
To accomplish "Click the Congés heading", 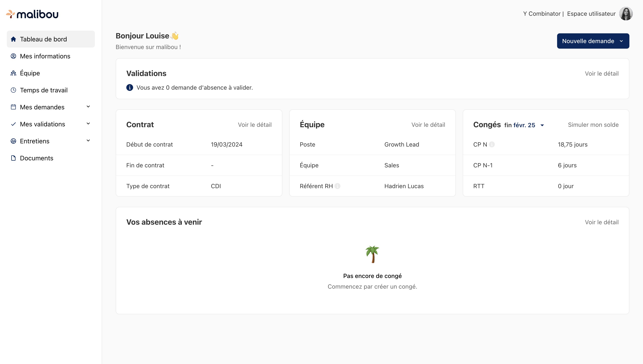I will click(487, 124).
